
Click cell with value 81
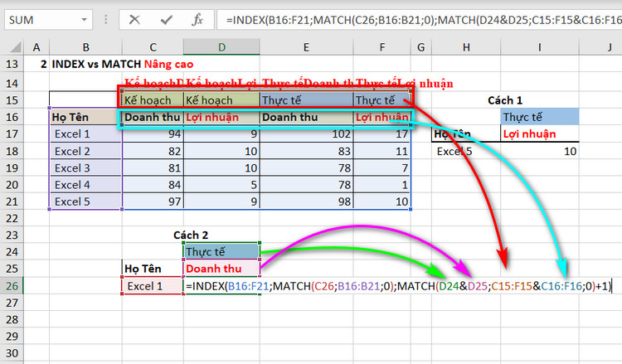[153, 168]
